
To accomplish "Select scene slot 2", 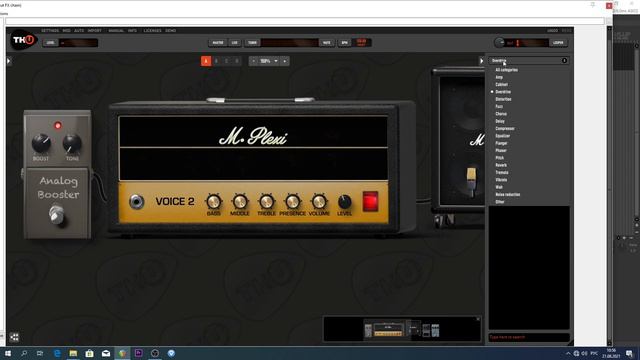I will [216, 61].
